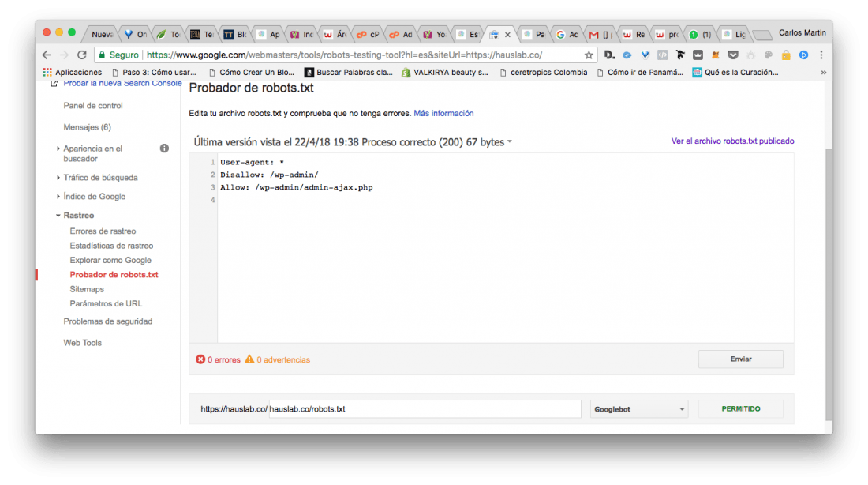Open Problemas de seguridad
The image size is (868, 485).
tap(107, 321)
